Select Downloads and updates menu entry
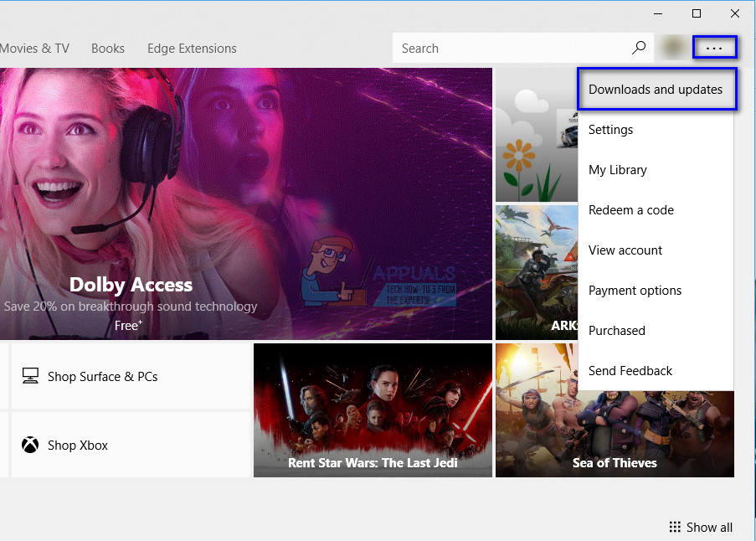 [x=657, y=90]
